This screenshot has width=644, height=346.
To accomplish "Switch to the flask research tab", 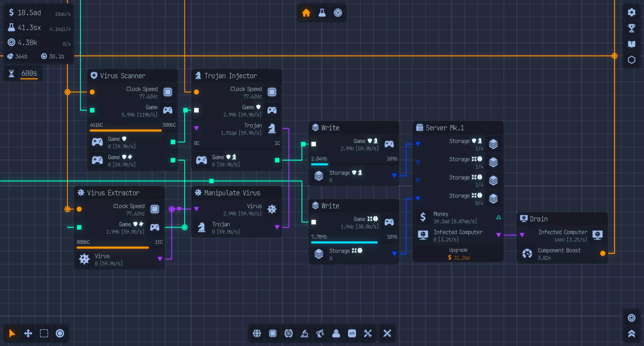I will point(322,13).
